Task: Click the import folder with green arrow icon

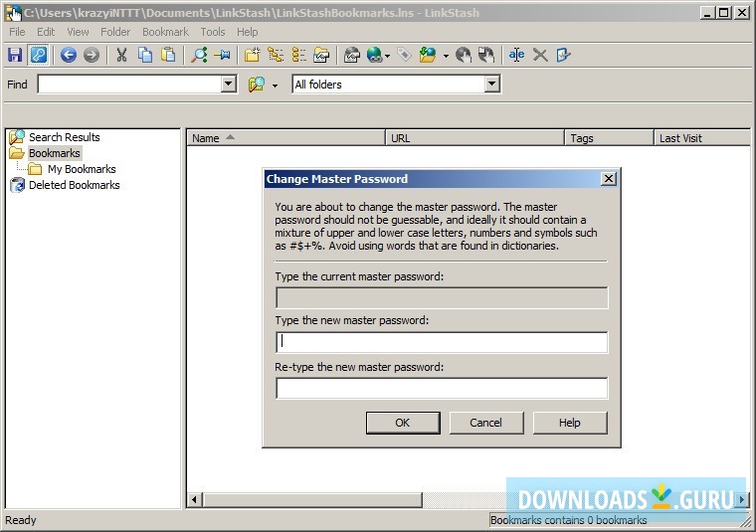Action: [428, 55]
